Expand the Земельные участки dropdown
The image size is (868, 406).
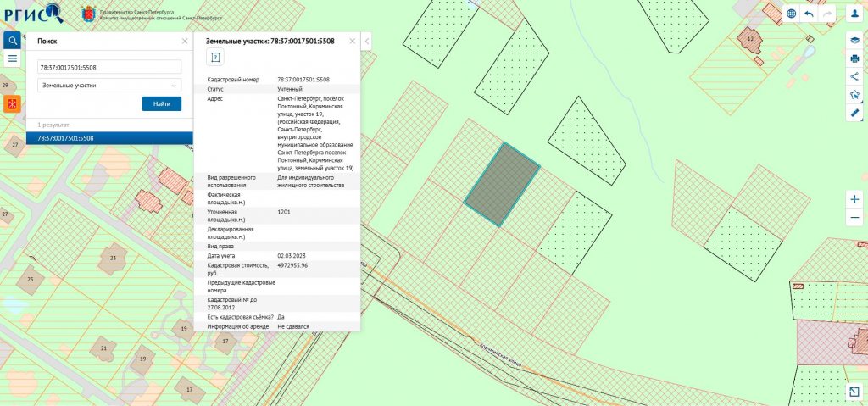(x=109, y=86)
